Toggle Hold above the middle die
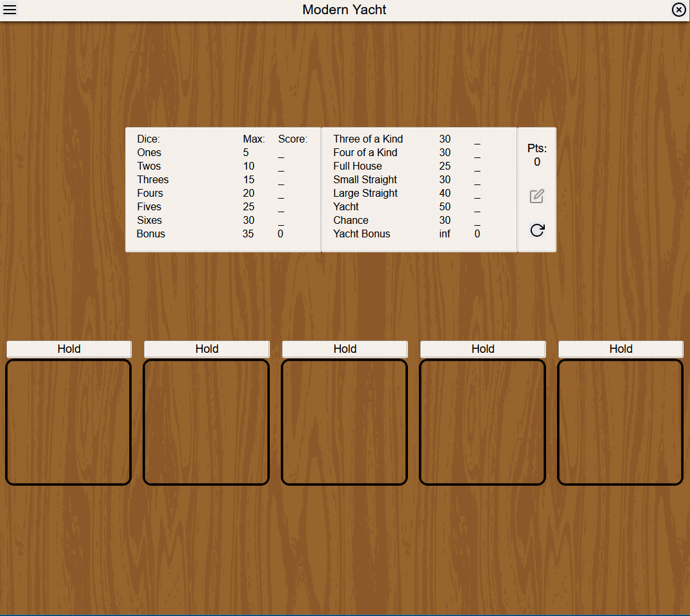Screen dimensions: 690x616 click(x=345, y=349)
